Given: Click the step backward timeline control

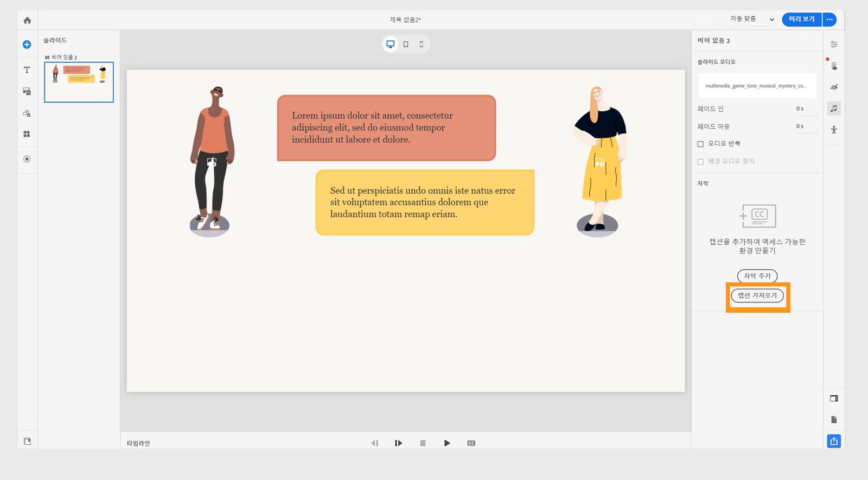Looking at the screenshot, I should click(x=374, y=443).
